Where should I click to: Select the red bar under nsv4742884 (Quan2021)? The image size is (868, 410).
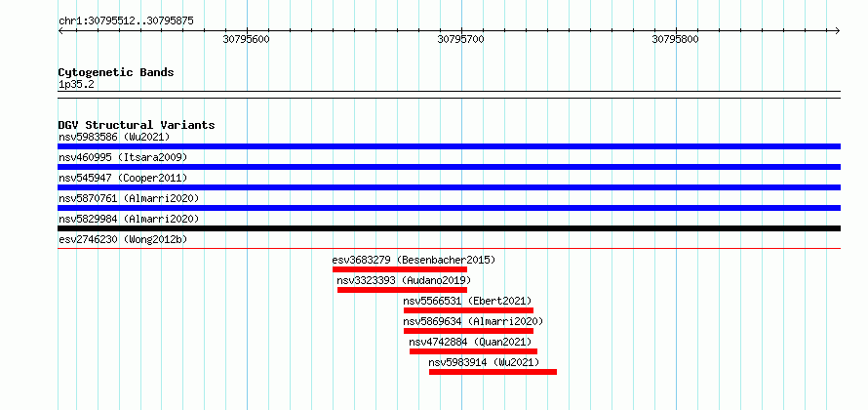(473, 351)
